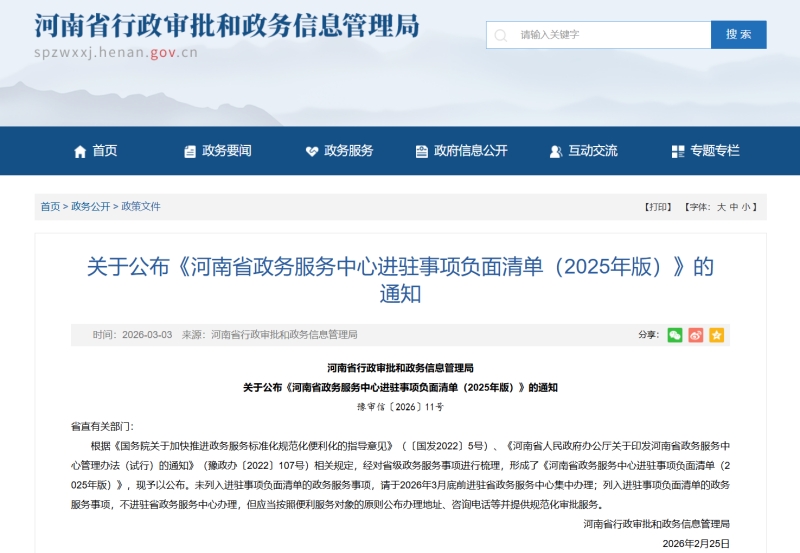Open 政策文件 breadcrumb link
800x553 pixels.
[141, 207]
